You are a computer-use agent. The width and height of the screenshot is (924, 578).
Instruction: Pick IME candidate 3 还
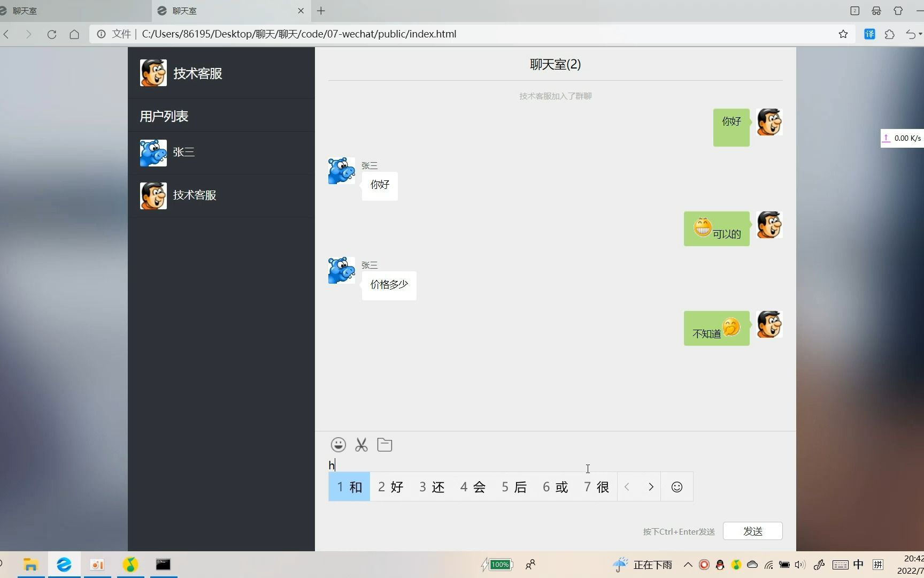click(432, 486)
